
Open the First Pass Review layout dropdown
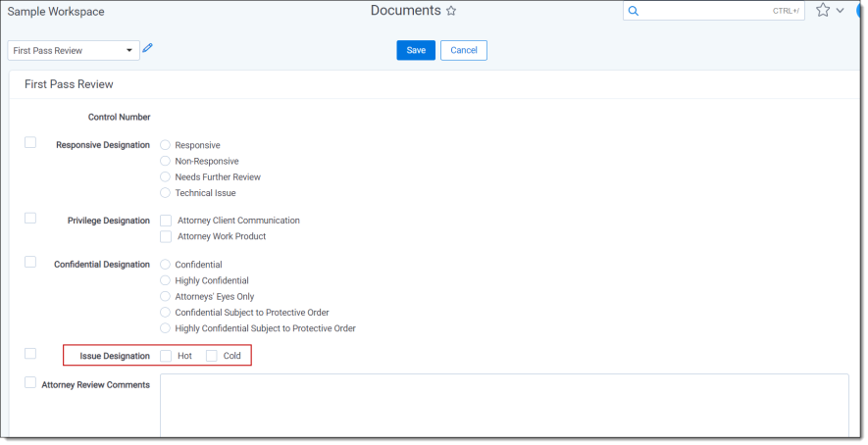74,50
